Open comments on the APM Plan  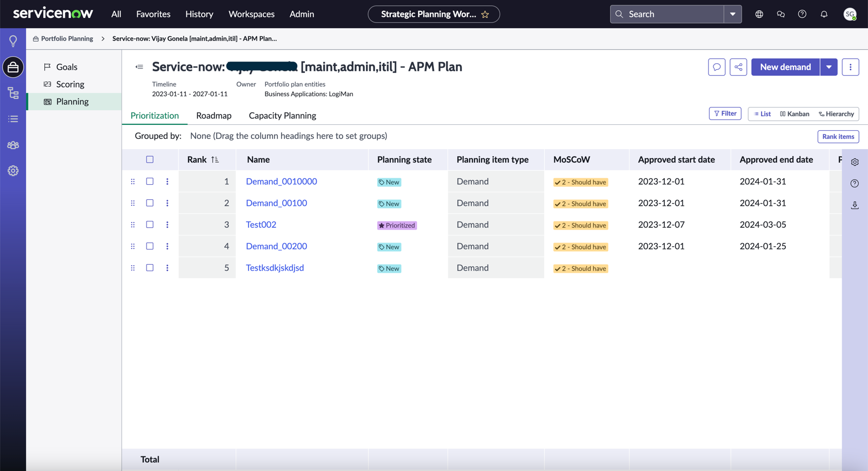pos(717,67)
